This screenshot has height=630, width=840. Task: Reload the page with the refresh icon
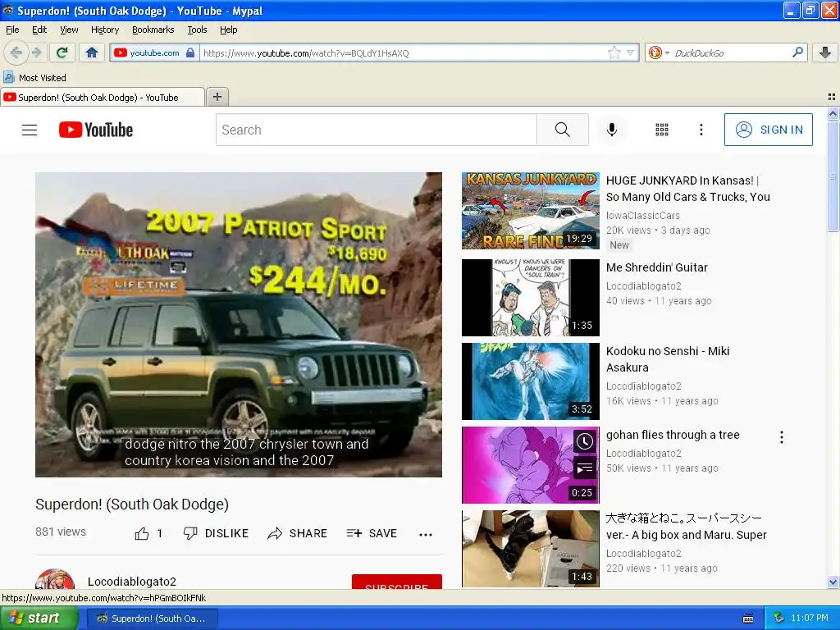click(x=62, y=52)
